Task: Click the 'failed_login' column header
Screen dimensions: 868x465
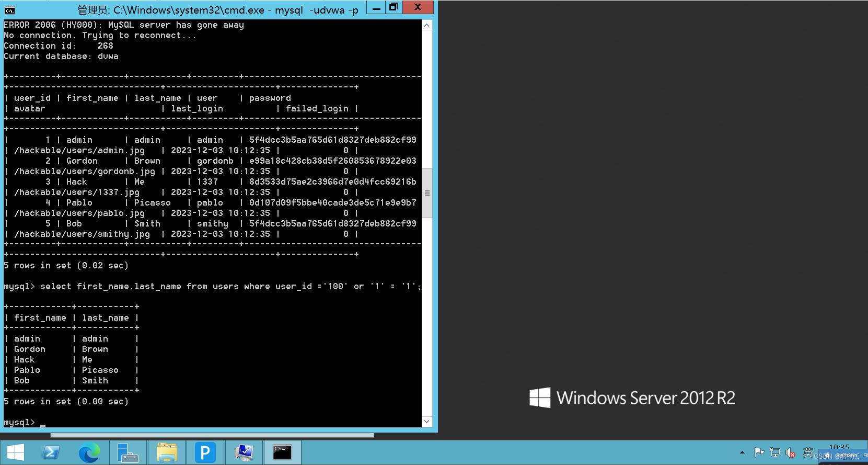Action: click(x=317, y=109)
